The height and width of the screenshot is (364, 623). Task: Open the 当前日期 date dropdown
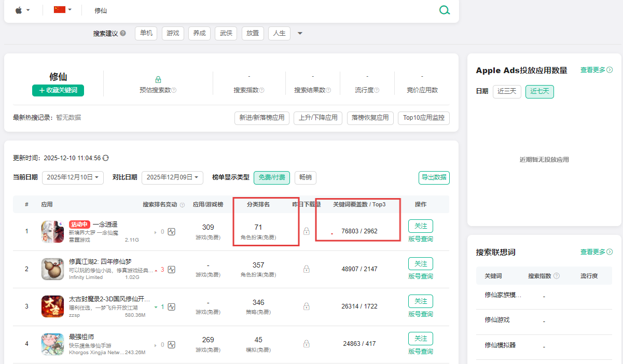coord(73,177)
